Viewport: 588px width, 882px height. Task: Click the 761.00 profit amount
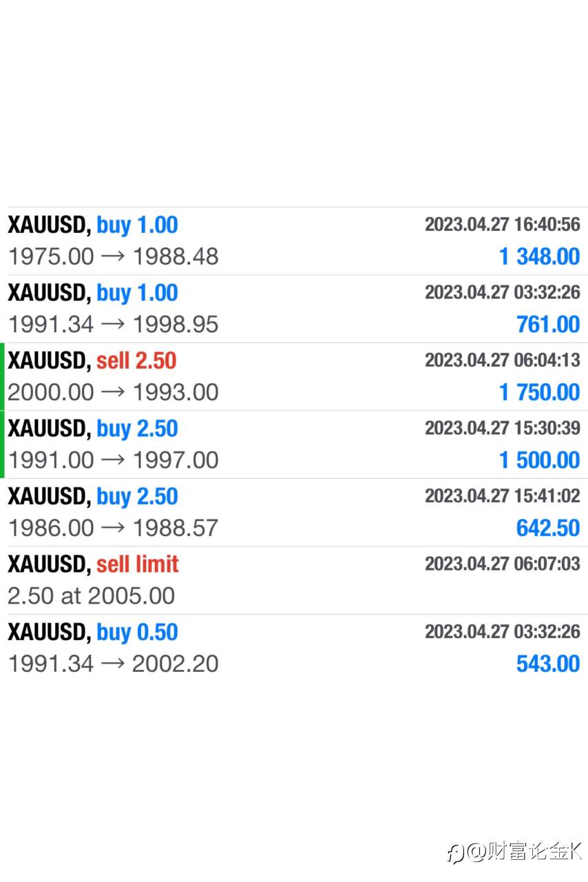pos(548,324)
